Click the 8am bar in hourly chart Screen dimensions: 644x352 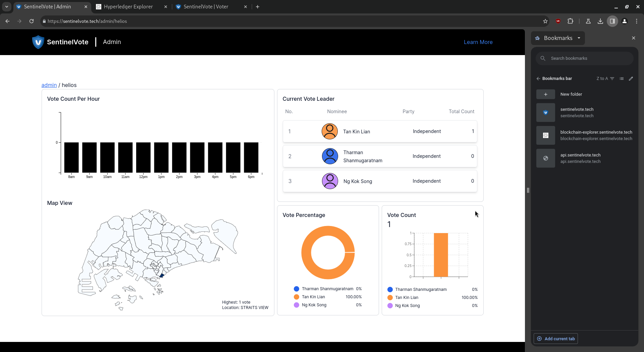[x=71, y=158]
